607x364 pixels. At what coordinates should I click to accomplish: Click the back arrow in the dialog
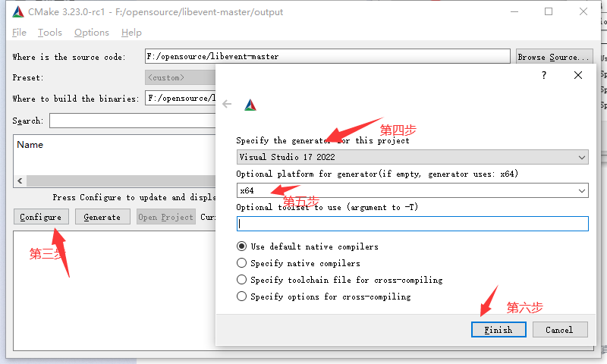coord(227,104)
